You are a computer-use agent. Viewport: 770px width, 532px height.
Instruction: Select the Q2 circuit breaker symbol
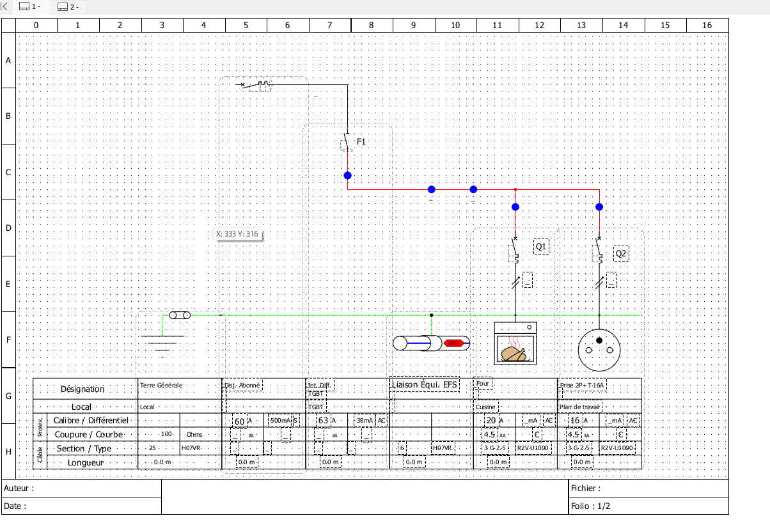pos(599,250)
